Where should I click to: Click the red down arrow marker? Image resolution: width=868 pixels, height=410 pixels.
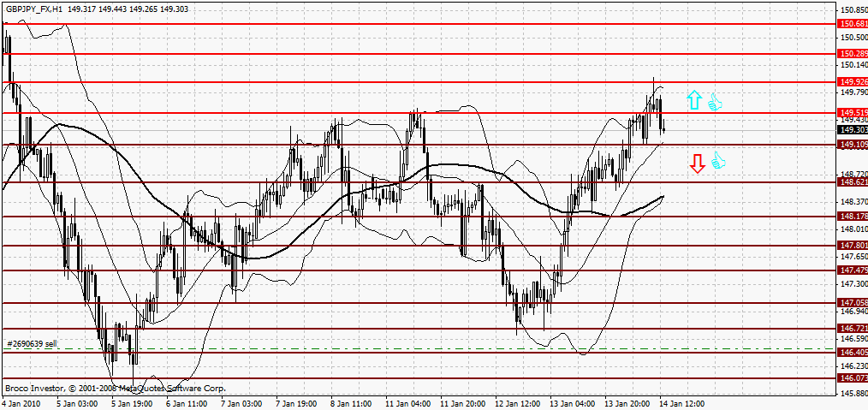click(698, 163)
